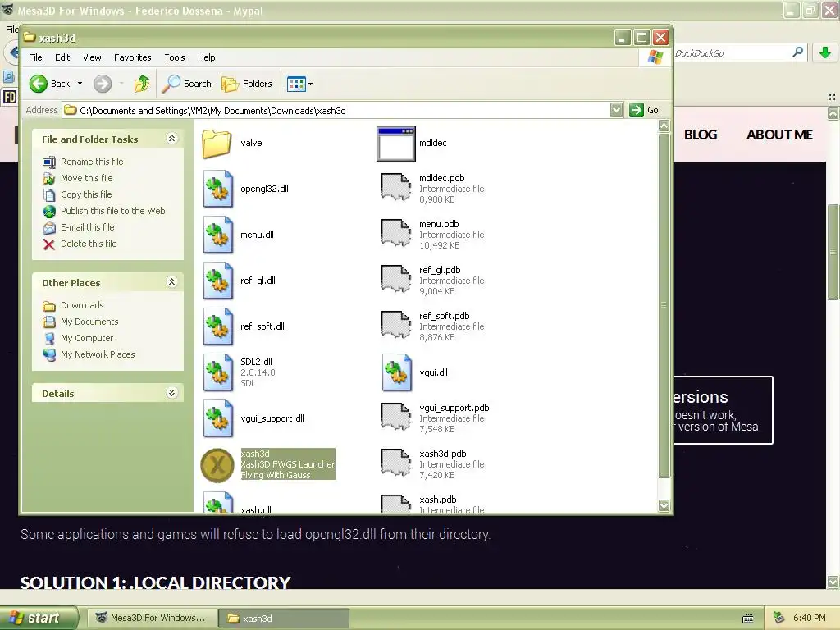Click the Forward arrow toolbar icon
This screenshot has width=840, height=630.
(x=103, y=84)
